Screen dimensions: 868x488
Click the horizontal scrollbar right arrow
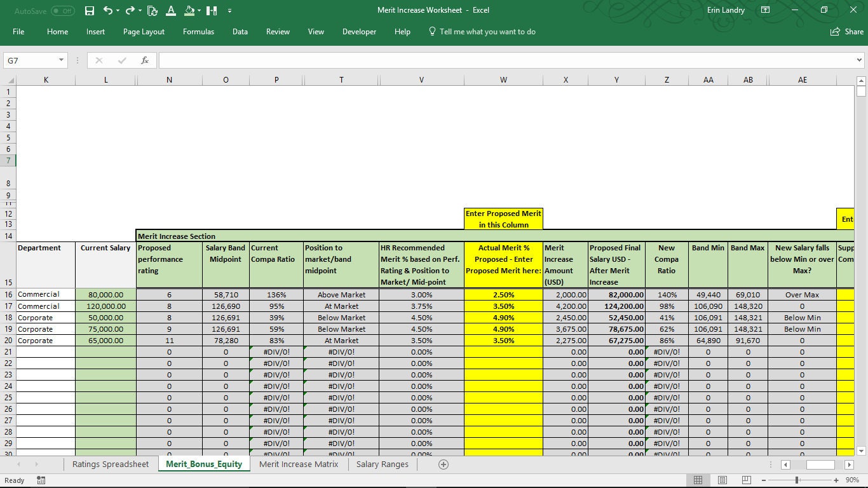[848, 464]
